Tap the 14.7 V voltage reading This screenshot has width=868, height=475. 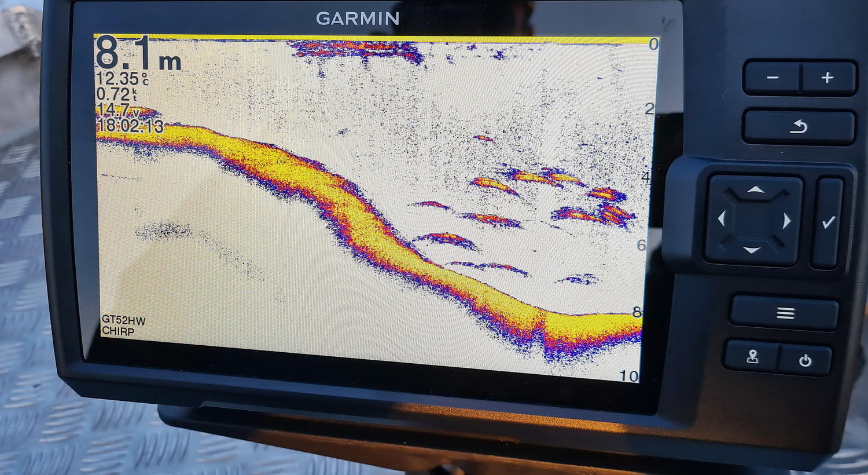click(x=119, y=110)
